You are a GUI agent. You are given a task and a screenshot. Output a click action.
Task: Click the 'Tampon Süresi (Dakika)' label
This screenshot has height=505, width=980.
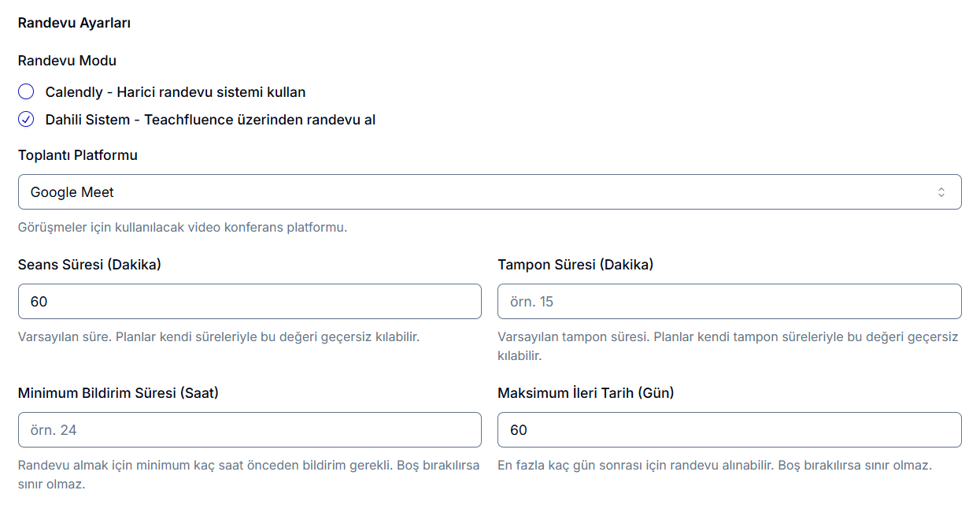(575, 265)
